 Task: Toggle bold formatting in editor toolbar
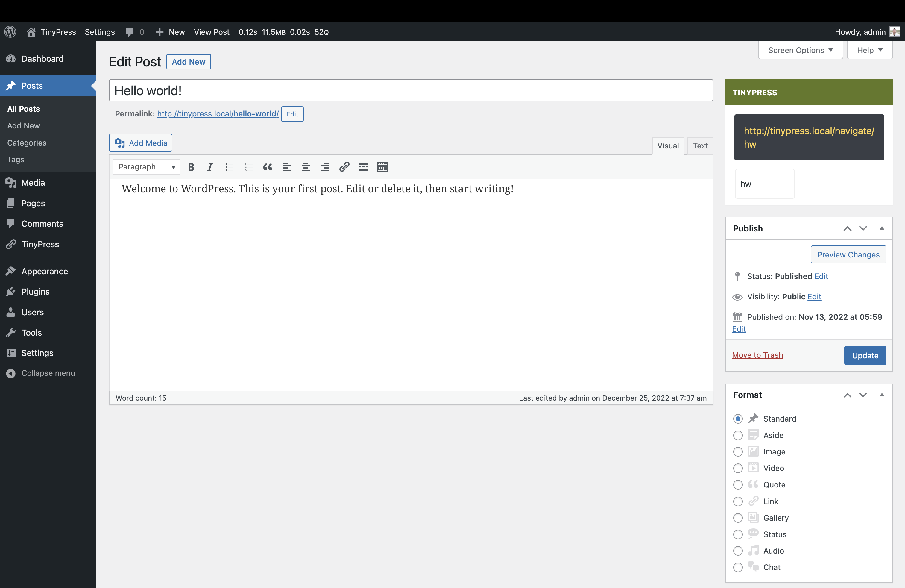[191, 167]
